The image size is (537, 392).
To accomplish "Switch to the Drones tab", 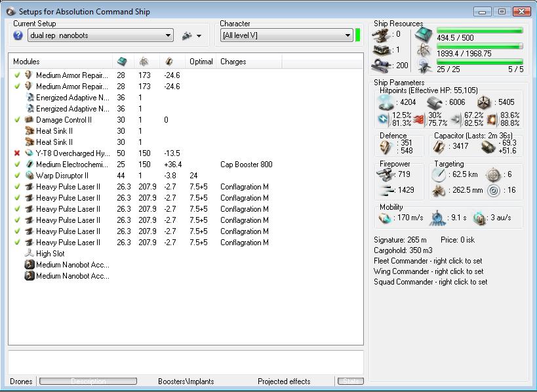I will point(21,382).
